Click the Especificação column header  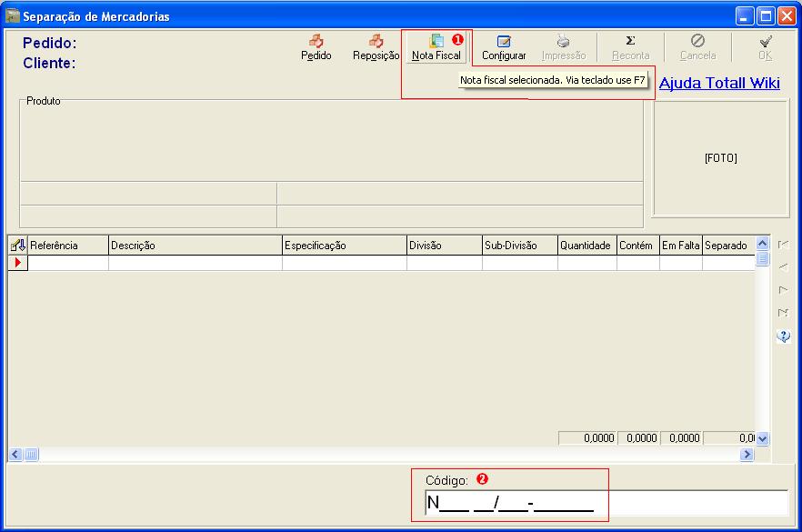click(345, 246)
